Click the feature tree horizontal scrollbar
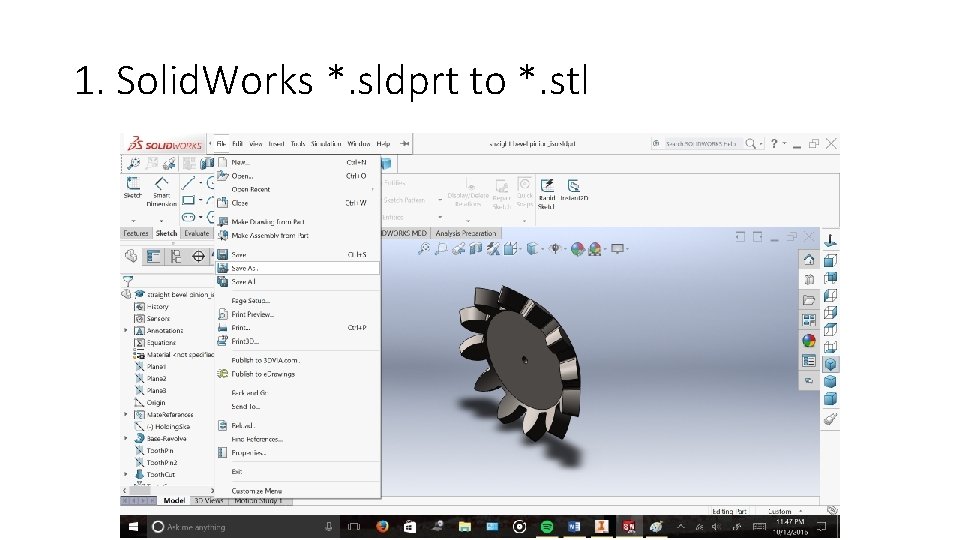This screenshot has width=960, height=540. point(170,490)
